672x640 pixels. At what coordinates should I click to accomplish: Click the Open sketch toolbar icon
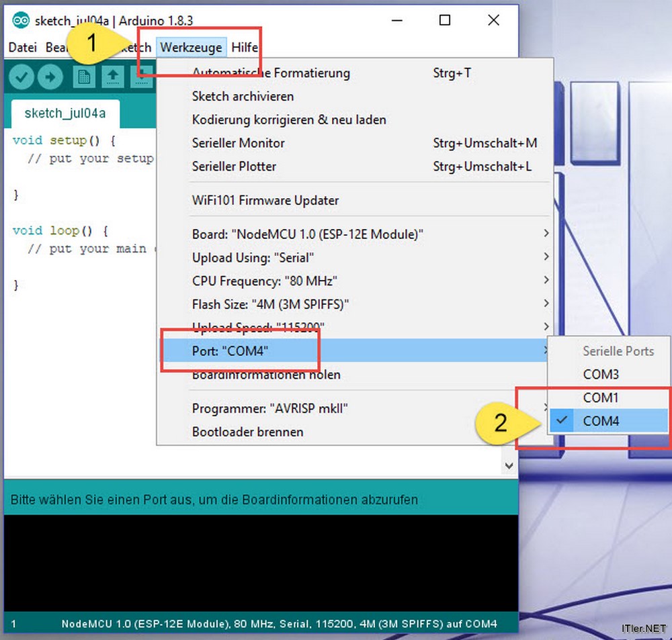coord(112,77)
